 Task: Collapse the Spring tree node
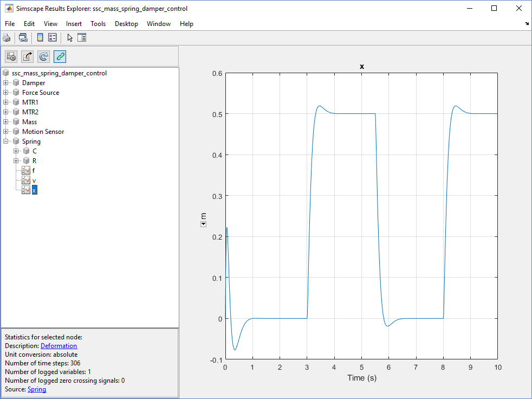point(6,141)
